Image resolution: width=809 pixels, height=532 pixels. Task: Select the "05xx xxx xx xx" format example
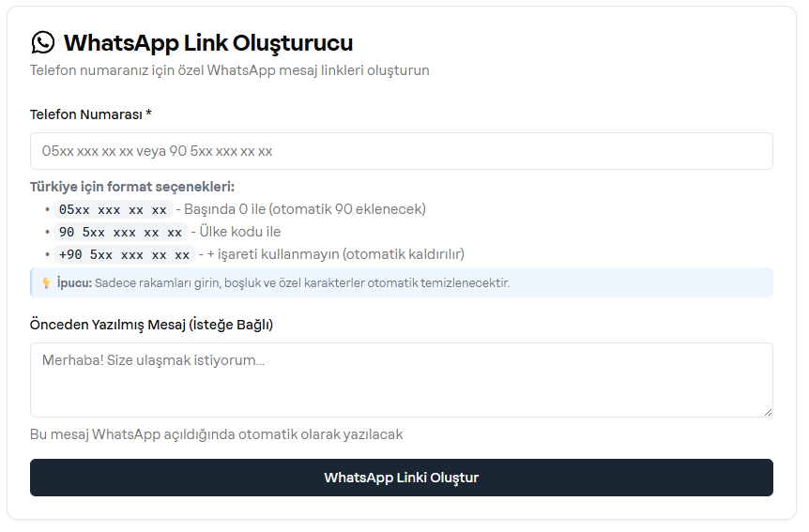point(113,209)
